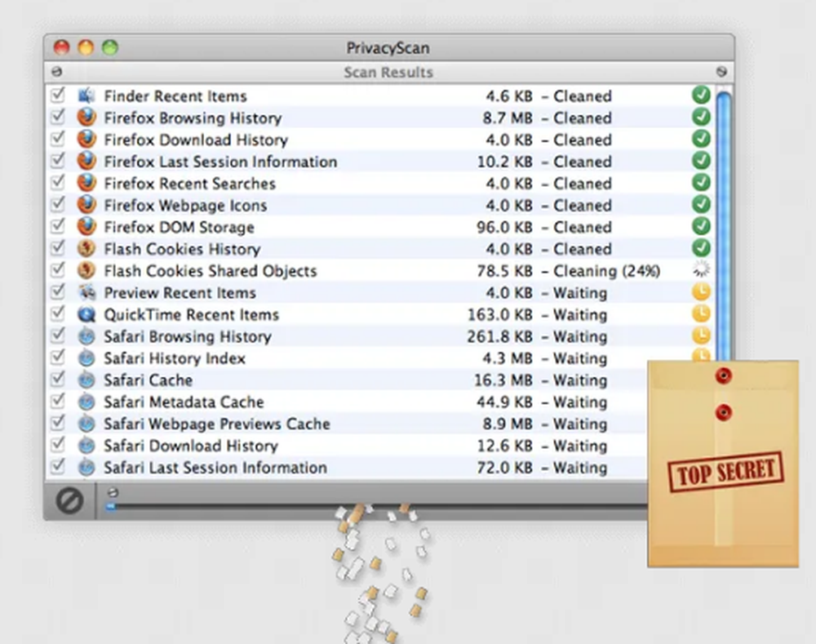Viewport: 816px width, 644px height.
Task: Click green checkmark status for Finder Recent Items
Action: click(x=701, y=95)
